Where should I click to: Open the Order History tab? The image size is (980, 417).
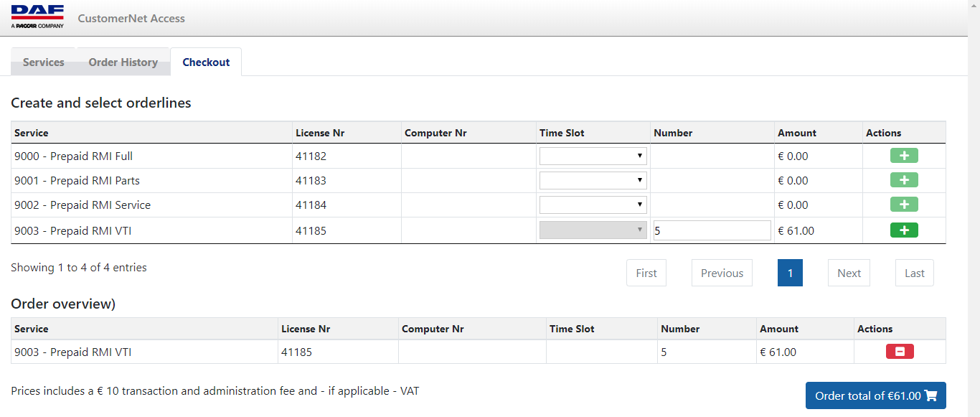122,62
